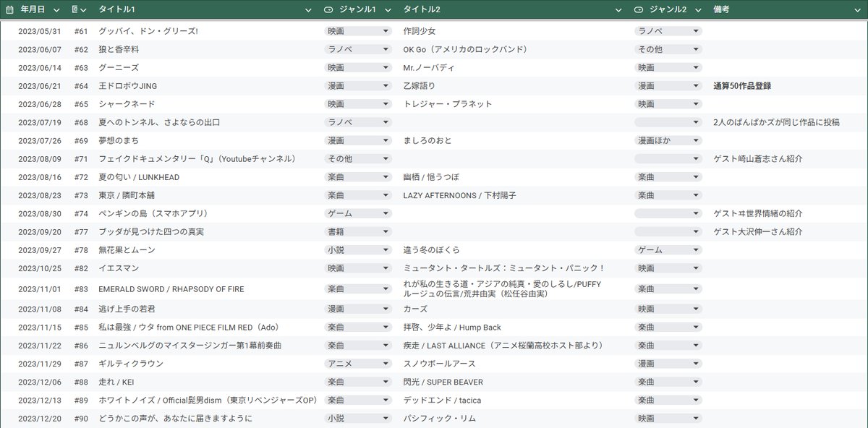Open 書籍 chip in row #77
868x428 pixels.
pyautogui.click(x=357, y=231)
